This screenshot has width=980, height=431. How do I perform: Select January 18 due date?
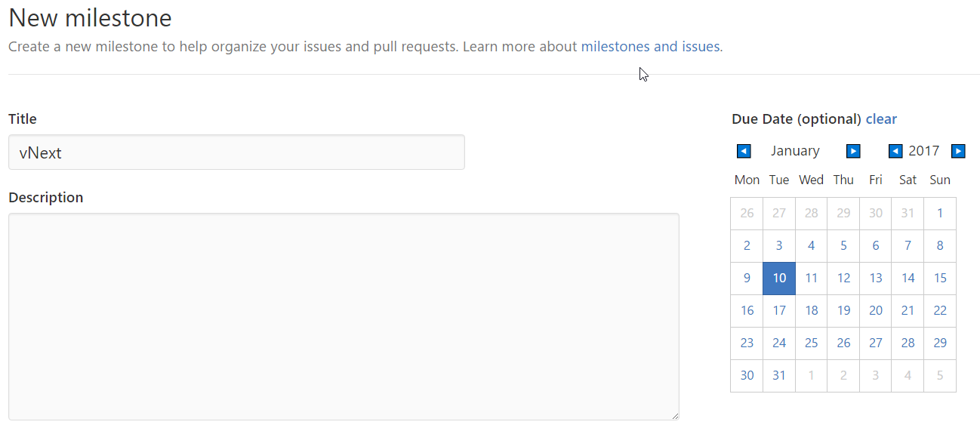(812, 310)
